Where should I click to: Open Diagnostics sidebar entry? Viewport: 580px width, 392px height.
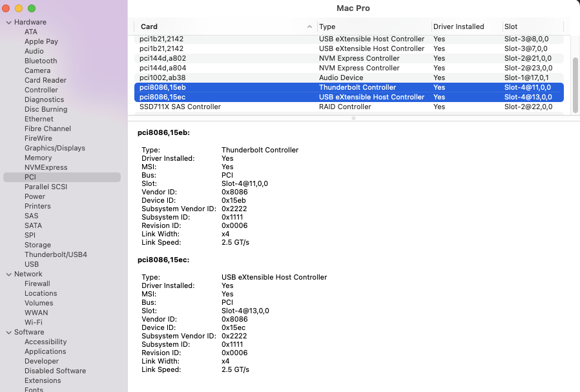pyautogui.click(x=44, y=99)
